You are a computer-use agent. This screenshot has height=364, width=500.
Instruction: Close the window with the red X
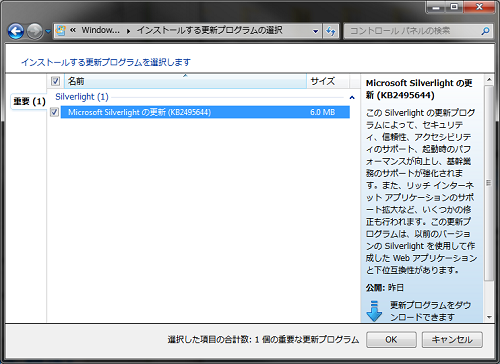point(479,7)
